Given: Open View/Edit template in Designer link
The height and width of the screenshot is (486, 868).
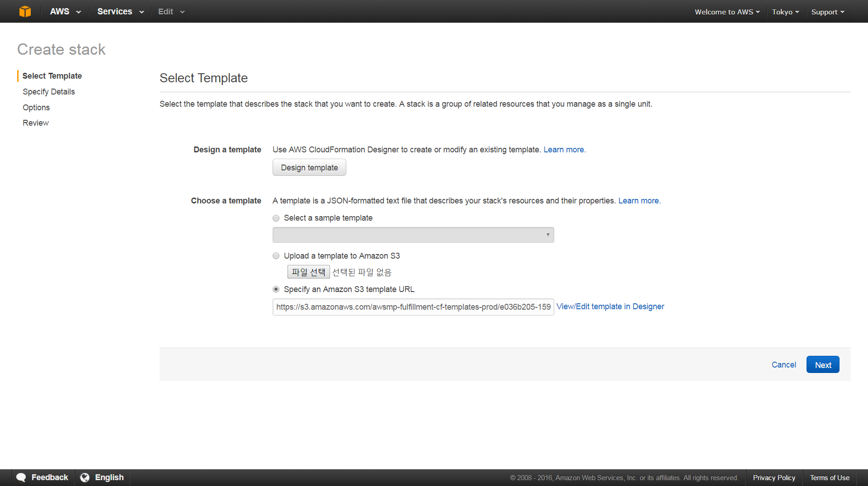Looking at the screenshot, I should coord(610,307).
